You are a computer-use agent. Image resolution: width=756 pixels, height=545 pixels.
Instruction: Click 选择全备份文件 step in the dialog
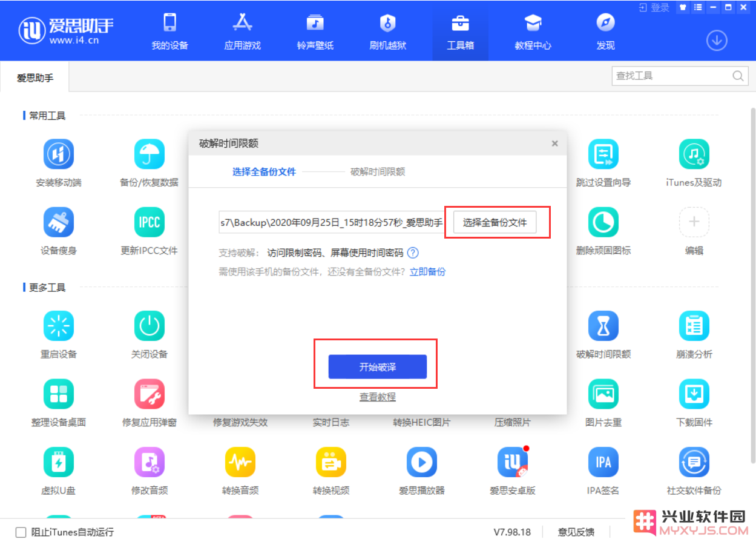(264, 172)
